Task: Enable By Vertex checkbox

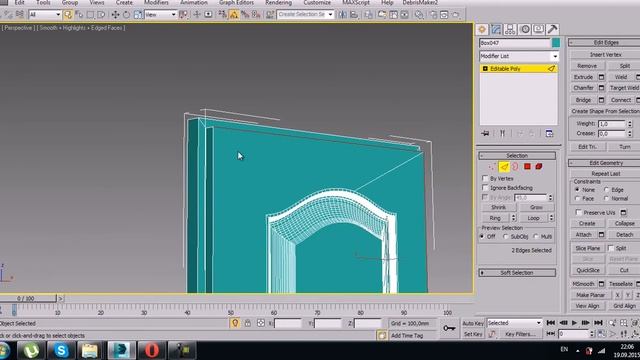Action: (x=485, y=178)
